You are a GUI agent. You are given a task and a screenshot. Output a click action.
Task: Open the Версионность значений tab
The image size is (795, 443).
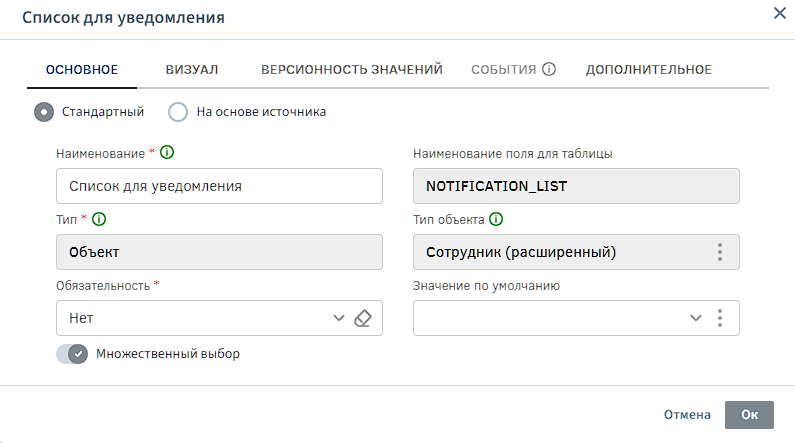[351, 69]
